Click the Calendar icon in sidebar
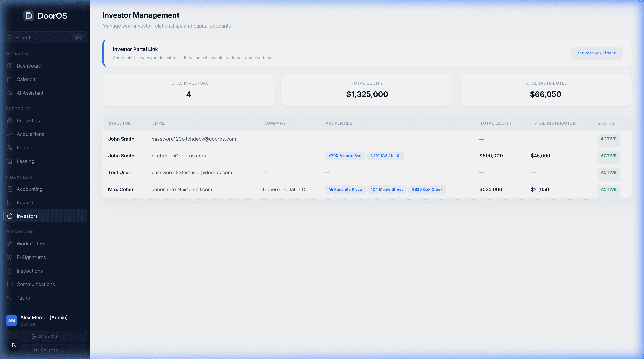 (10, 79)
